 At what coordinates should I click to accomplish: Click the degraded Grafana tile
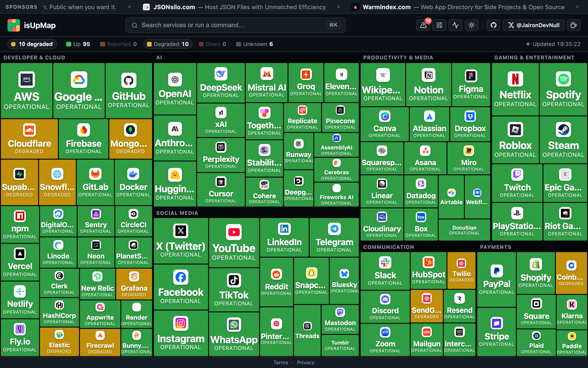134,284
